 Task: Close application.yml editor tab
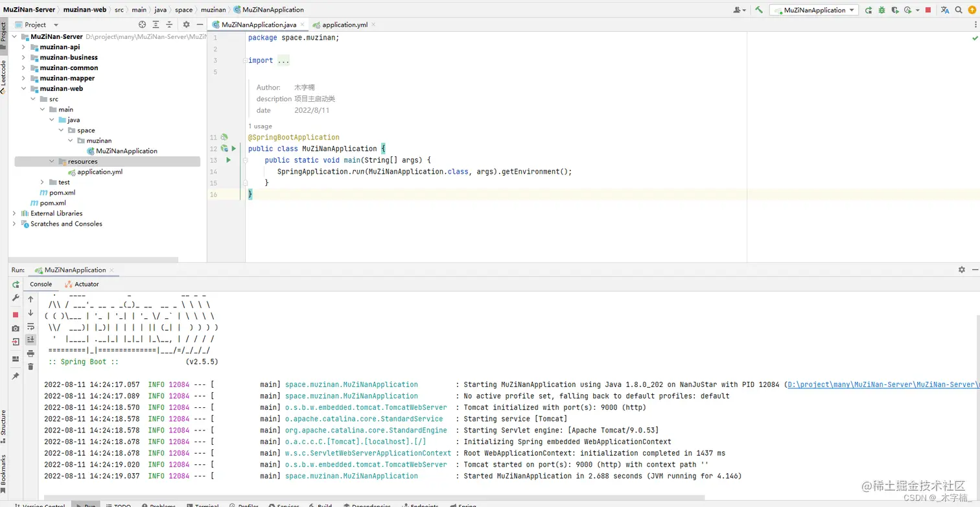click(x=373, y=25)
